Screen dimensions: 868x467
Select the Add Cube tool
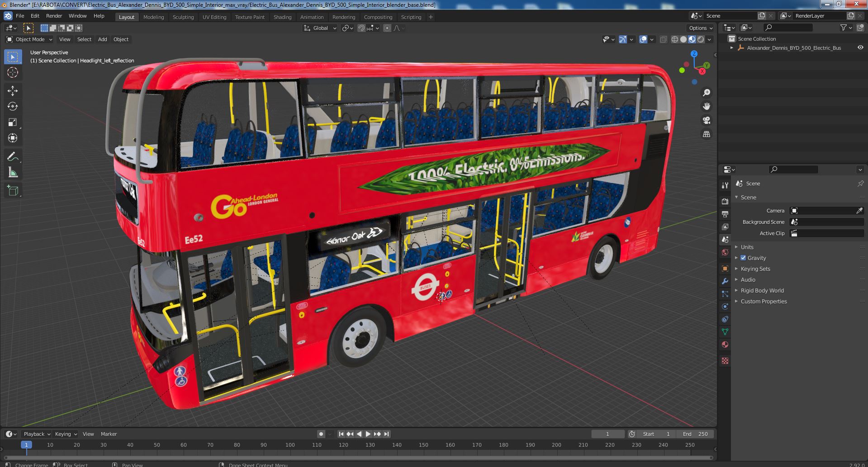(13, 190)
